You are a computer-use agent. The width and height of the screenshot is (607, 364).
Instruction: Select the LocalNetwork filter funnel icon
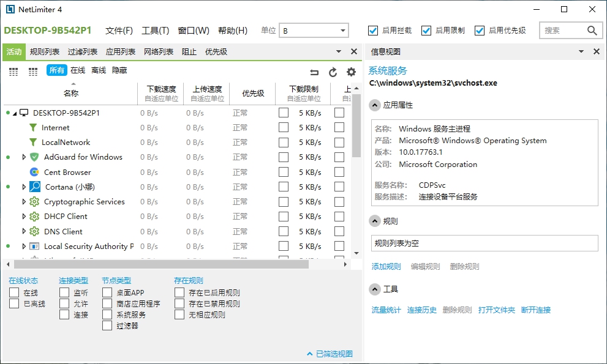(x=33, y=143)
